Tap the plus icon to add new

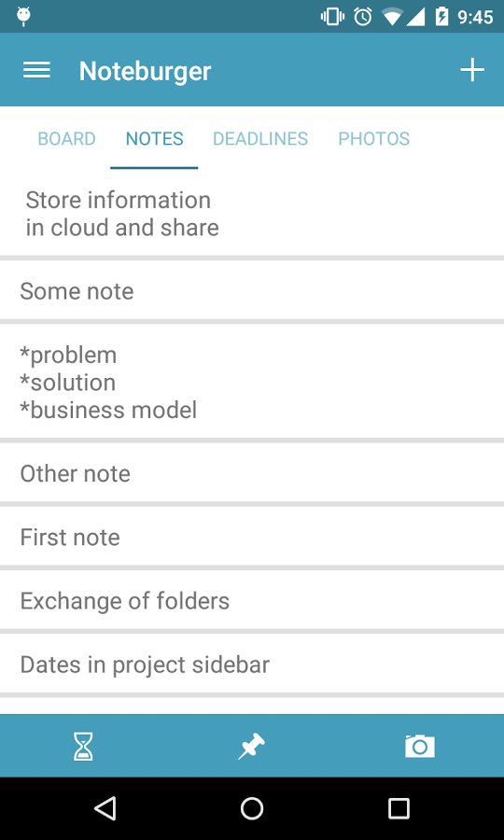pyautogui.click(x=472, y=70)
